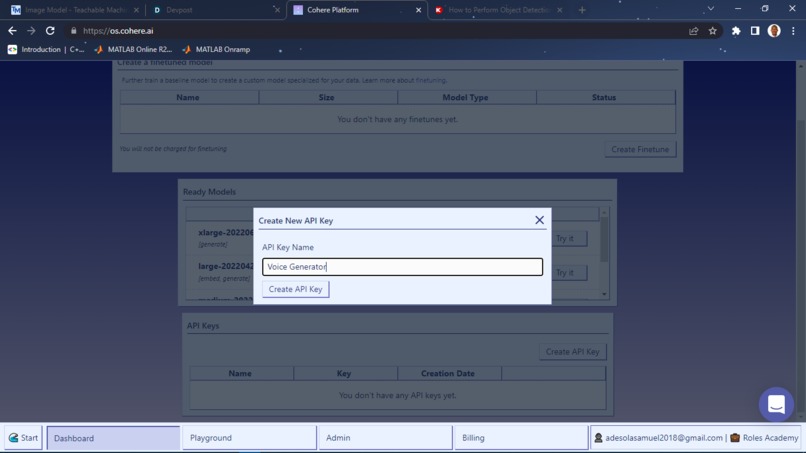Viewport: 806px width, 453px height.
Task: Open the Introduction C++ bookmark
Action: 46,49
